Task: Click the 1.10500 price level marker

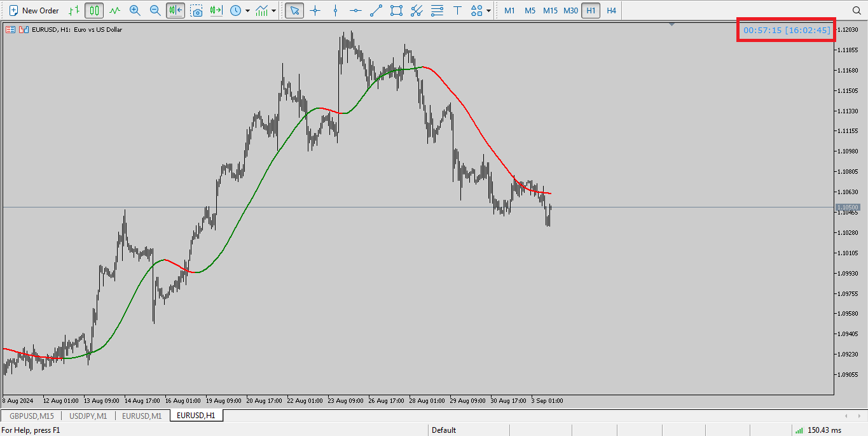Action: click(848, 207)
